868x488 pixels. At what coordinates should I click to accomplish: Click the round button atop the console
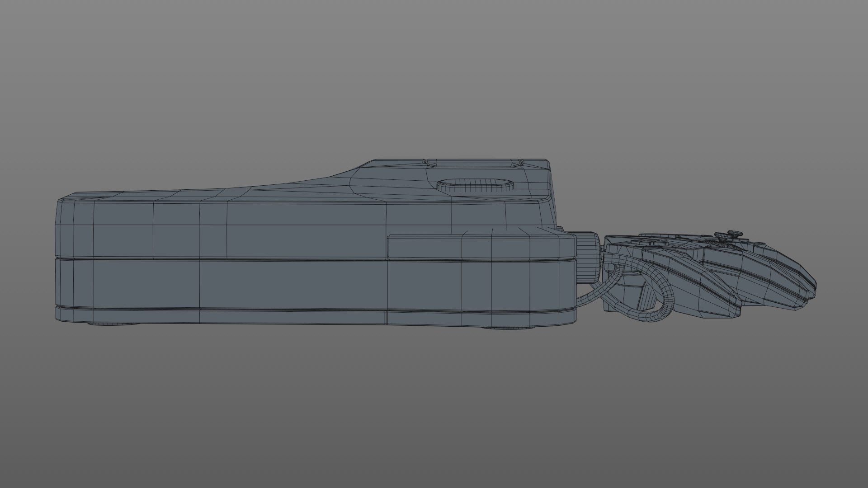[x=475, y=185]
